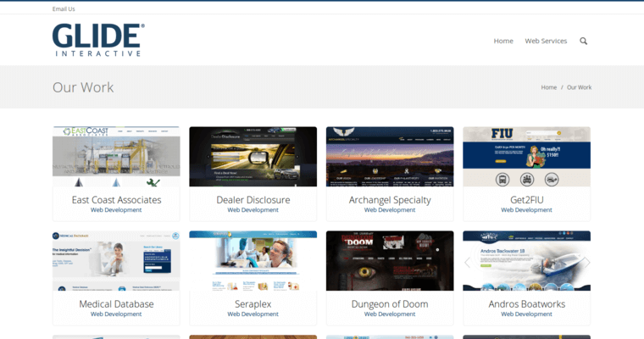Click the Dungeon of Doom title

coord(390,303)
